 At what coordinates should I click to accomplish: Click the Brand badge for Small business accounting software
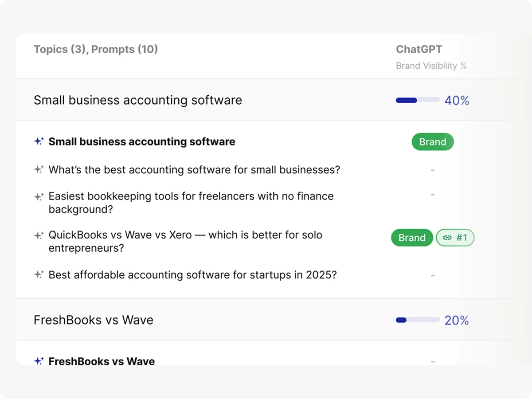coord(432,142)
